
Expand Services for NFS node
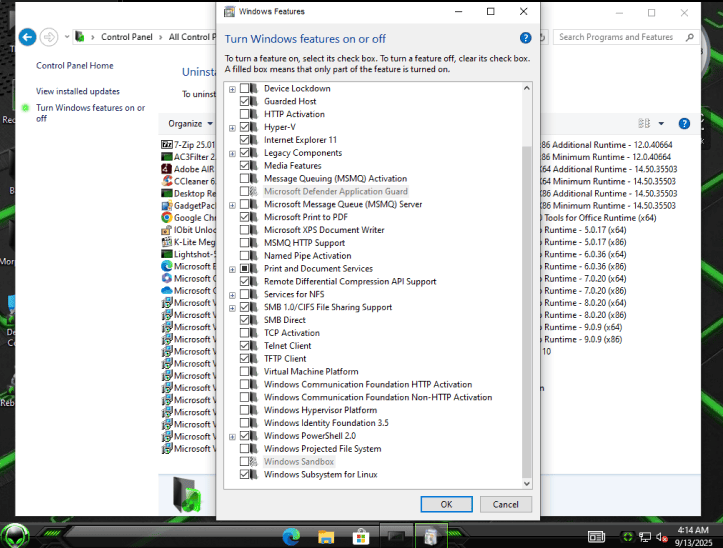click(232, 295)
